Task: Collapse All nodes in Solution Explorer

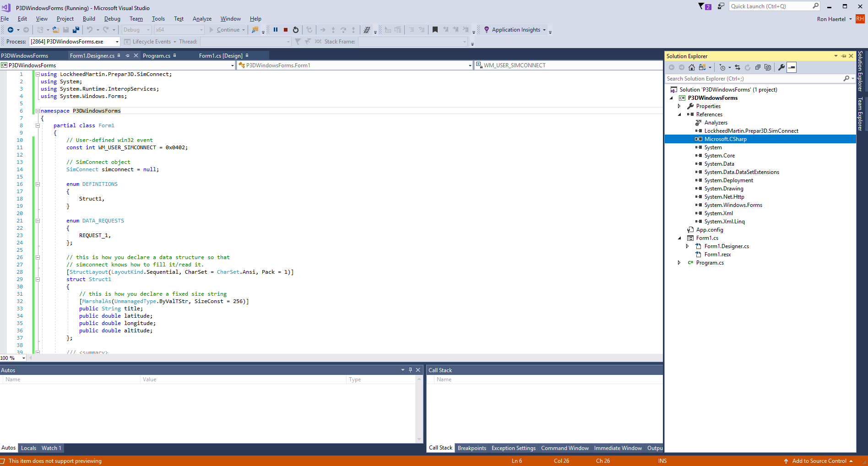Action: (758, 67)
